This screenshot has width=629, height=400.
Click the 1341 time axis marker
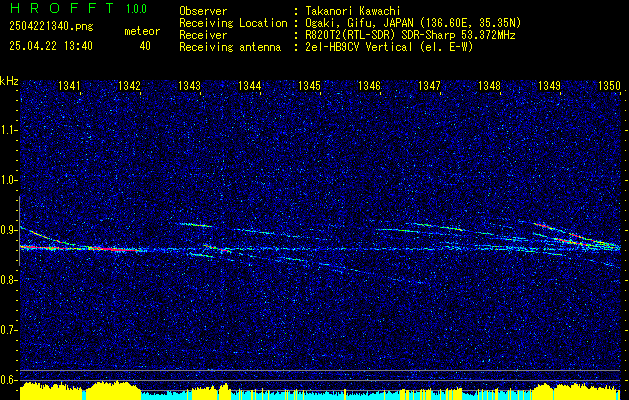tap(69, 85)
